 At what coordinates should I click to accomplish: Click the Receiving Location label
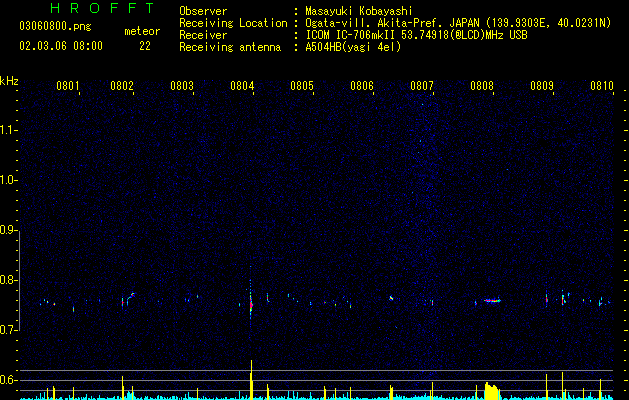tap(233, 23)
